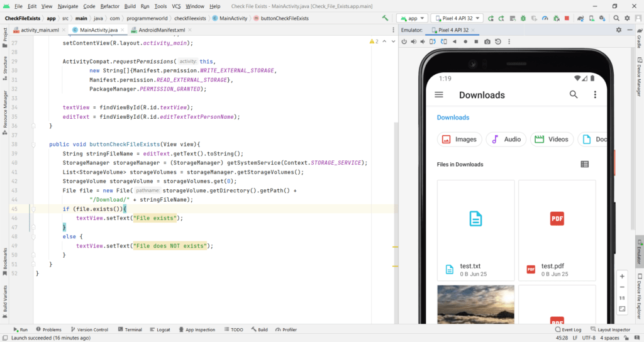The width and height of the screenshot is (644, 342).
Task: Open the Project side panel
Action: [5, 37]
